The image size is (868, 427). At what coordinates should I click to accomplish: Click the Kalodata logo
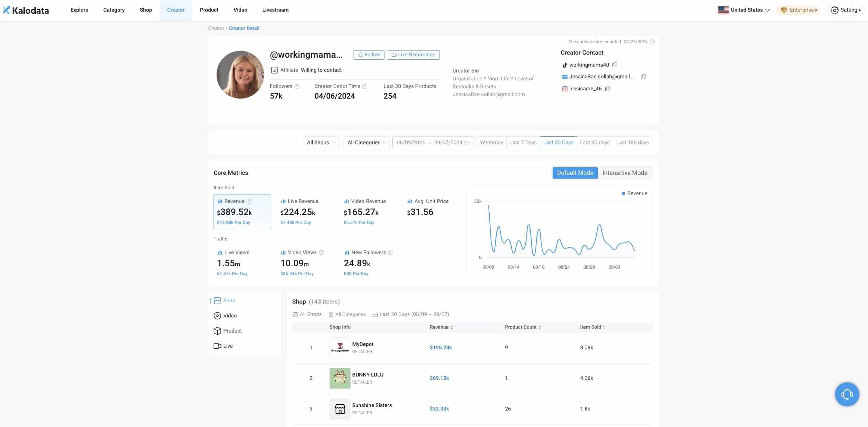(x=26, y=10)
